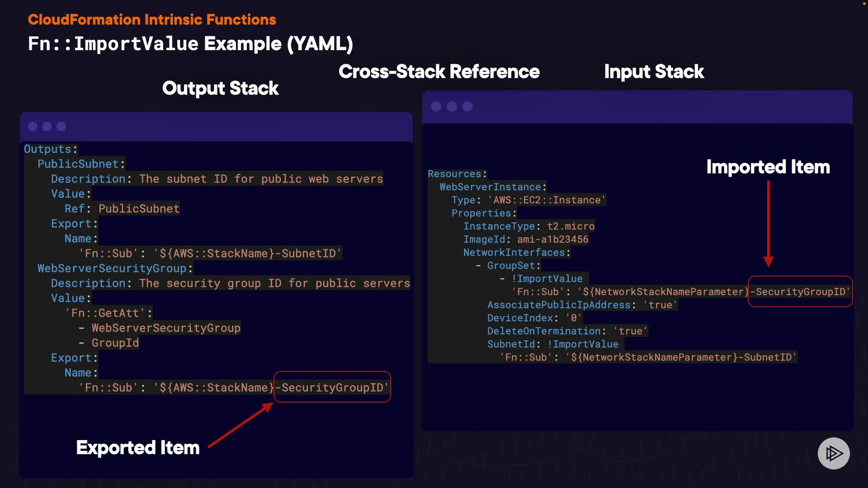Image resolution: width=868 pixels, height=488 pixels.
Task: Click the SubnetId: !ImportValue line
Action: tap(552, 344)
